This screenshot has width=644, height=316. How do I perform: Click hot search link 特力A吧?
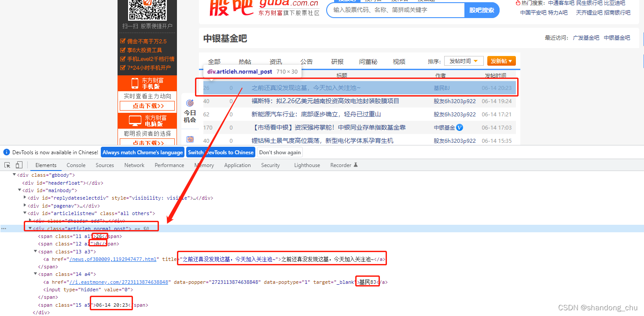(558, 13)
